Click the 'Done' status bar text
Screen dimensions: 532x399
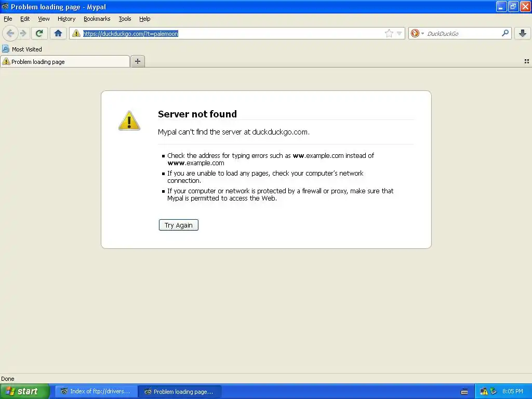(x=8, y=379)
